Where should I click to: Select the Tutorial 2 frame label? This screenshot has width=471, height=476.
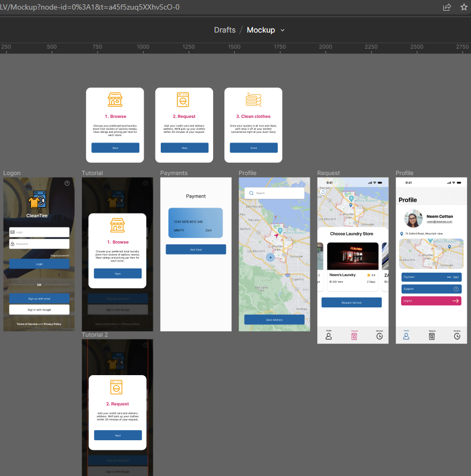click(x=95, y=335)
